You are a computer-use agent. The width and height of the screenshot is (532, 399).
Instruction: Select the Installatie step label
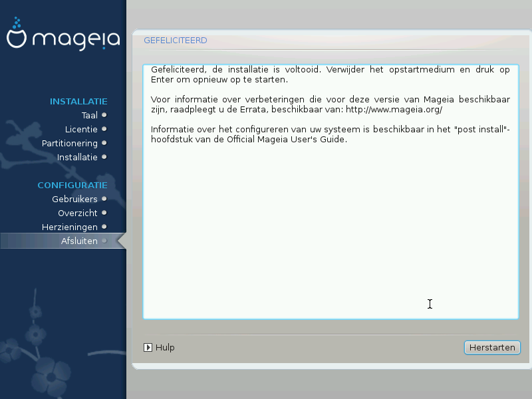(77, 157)
